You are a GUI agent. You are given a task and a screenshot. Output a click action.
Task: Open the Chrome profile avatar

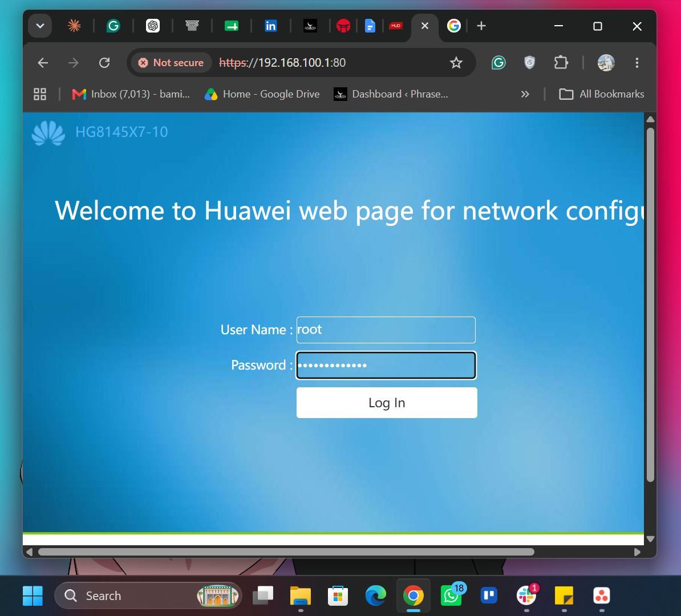tap(606, 63)
